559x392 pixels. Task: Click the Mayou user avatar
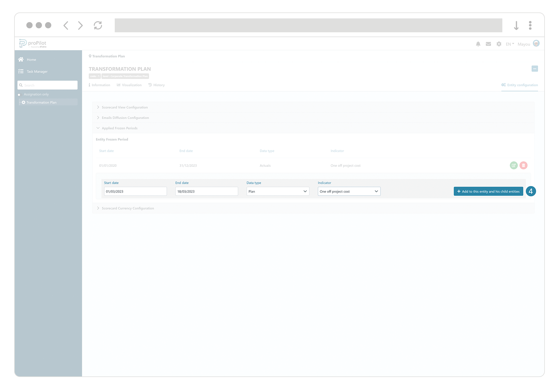[536, 44]
